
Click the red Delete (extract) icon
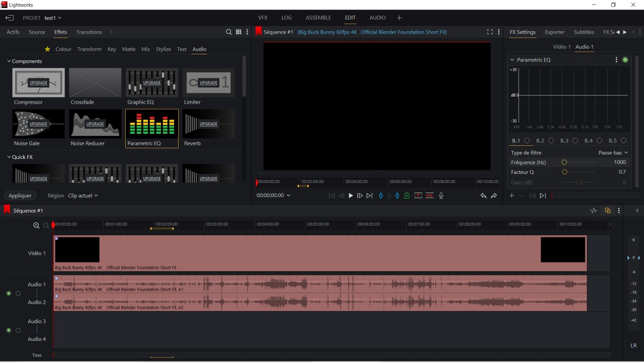(x=430, y=196)
